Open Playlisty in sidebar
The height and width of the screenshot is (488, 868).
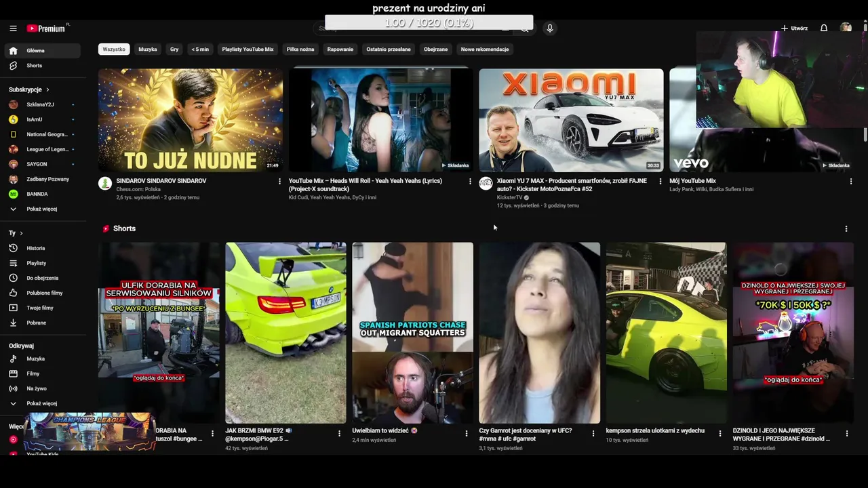tap(42, 263)
